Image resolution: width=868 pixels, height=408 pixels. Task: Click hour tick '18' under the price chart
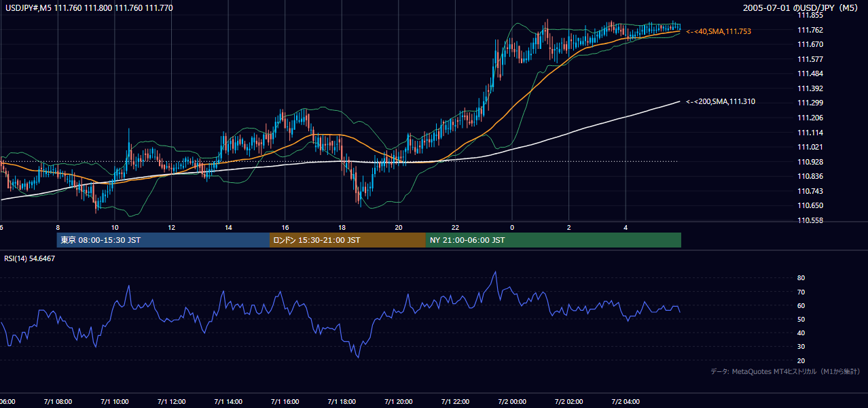pyautogui.click(x=342, y=228)
